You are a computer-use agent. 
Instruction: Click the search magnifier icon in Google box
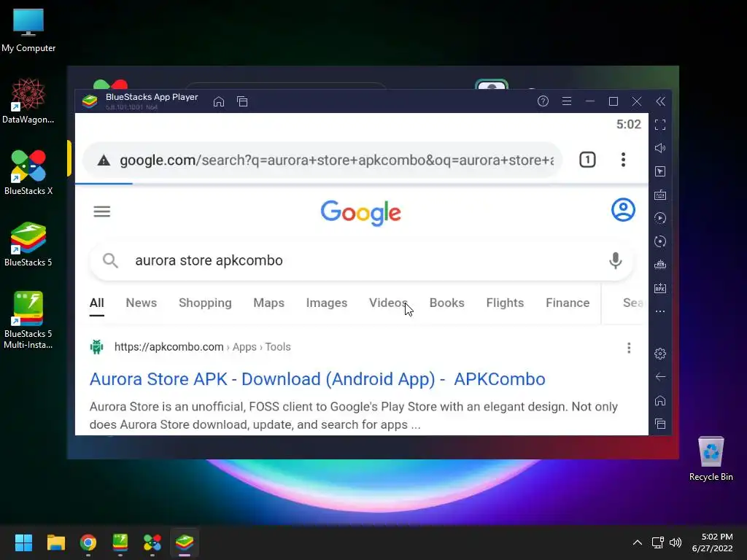coord(110,260)
